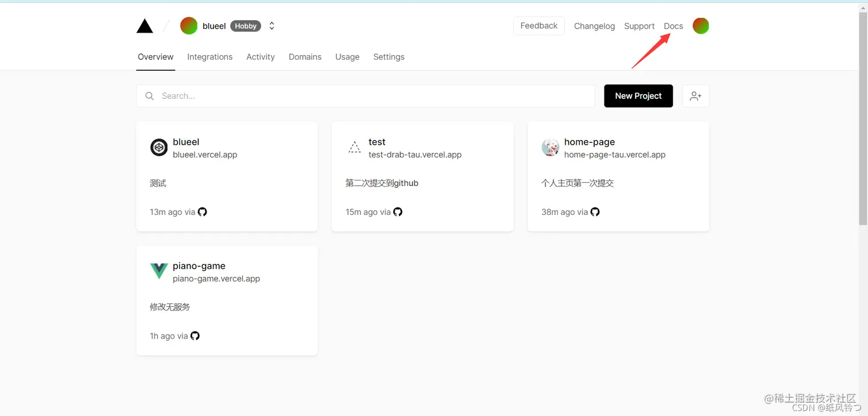868x416 pixels.
Task: Open the blueel team avatar
Action: coord(189,26)
